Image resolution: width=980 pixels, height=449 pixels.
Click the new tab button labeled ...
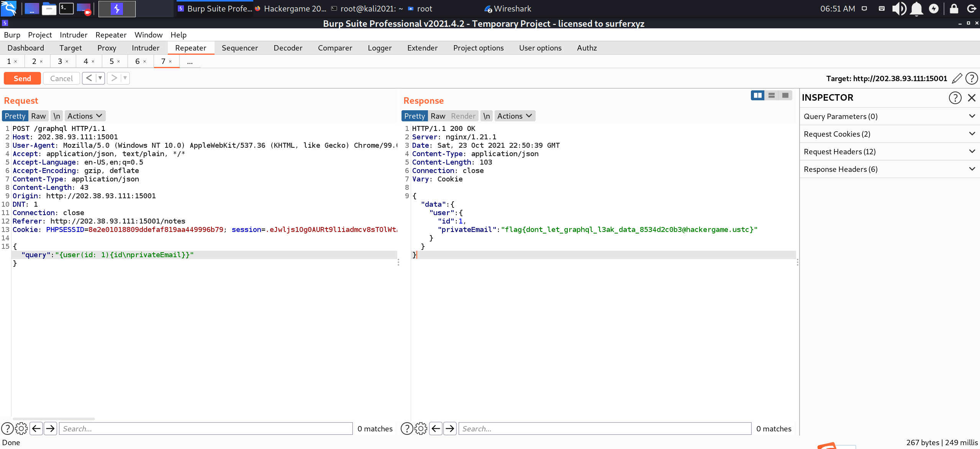tap(189, 60)
